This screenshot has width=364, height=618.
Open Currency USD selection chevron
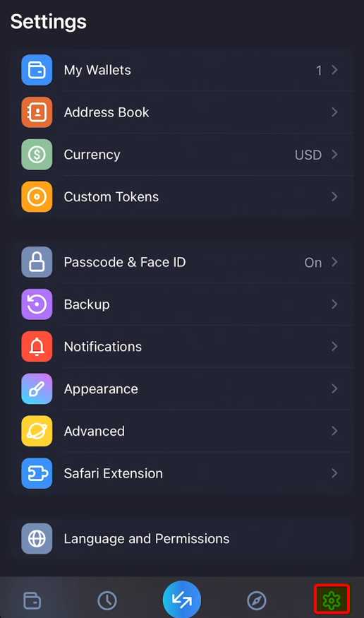click(334, 155)
